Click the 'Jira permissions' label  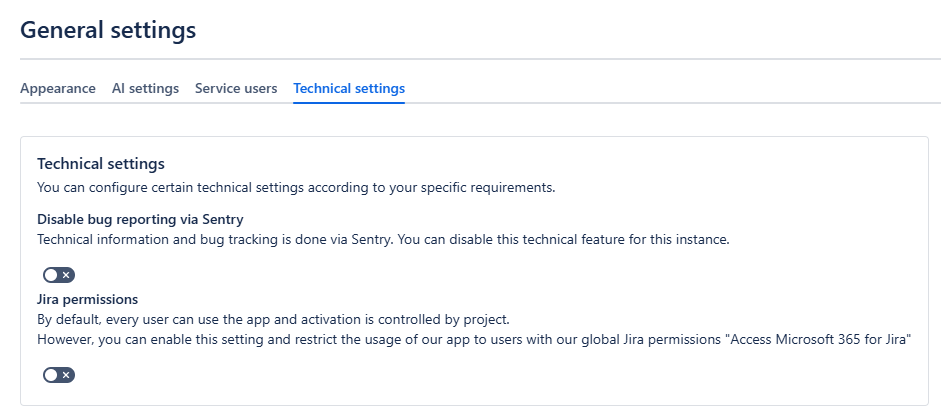tap(87, 299)
